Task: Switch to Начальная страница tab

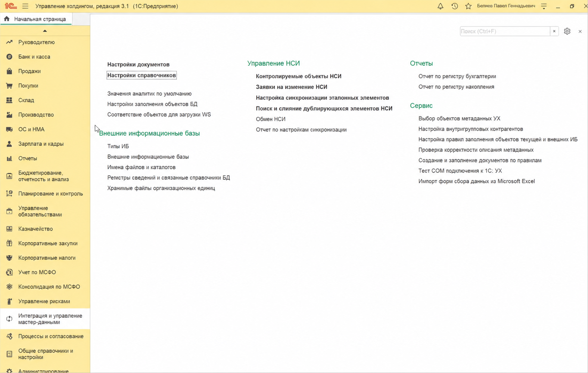Action: (x=36, y=19)
